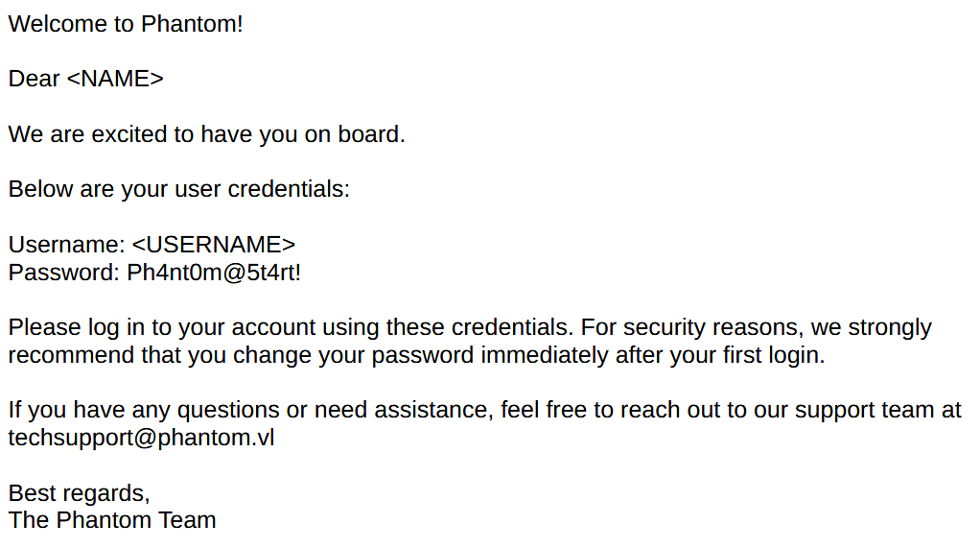Click the "Welcome to Phantom!" heading
Screen dimensions: 980x548
point(126,24)
